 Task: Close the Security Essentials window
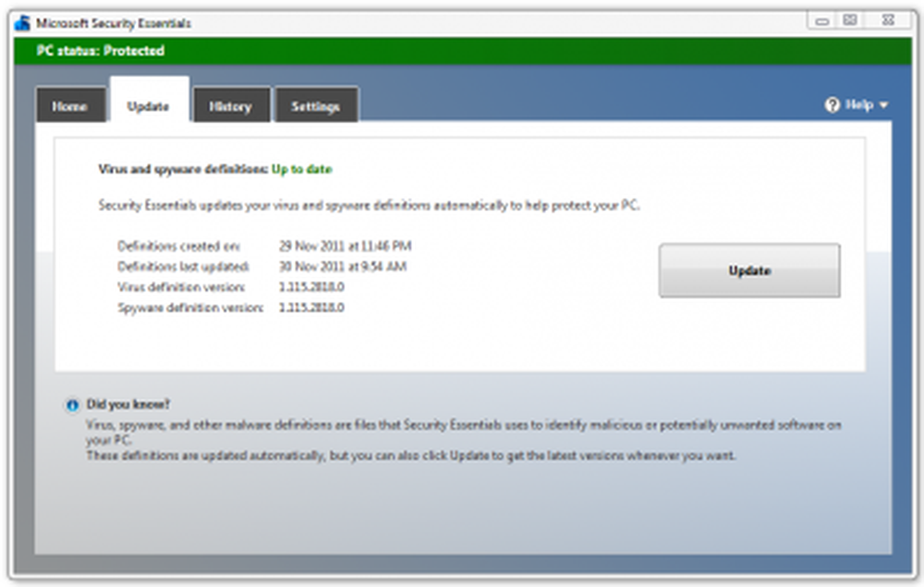coord(887,19)
